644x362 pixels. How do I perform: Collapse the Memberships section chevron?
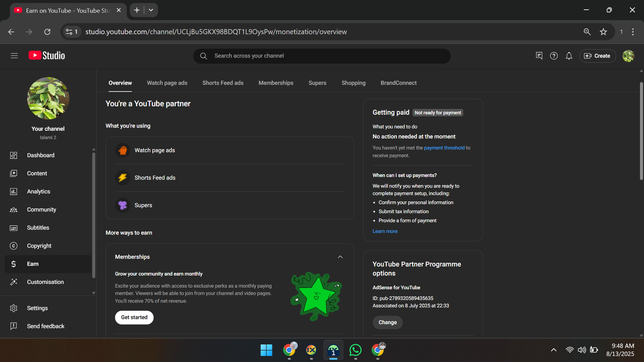(340, 257)
